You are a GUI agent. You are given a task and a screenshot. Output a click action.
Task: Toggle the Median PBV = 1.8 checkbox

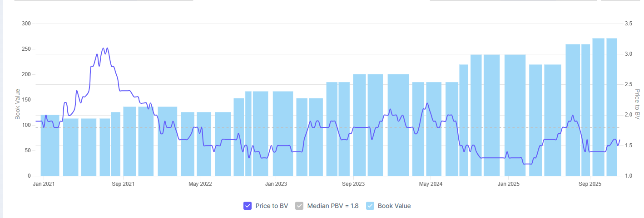[299, 206]
